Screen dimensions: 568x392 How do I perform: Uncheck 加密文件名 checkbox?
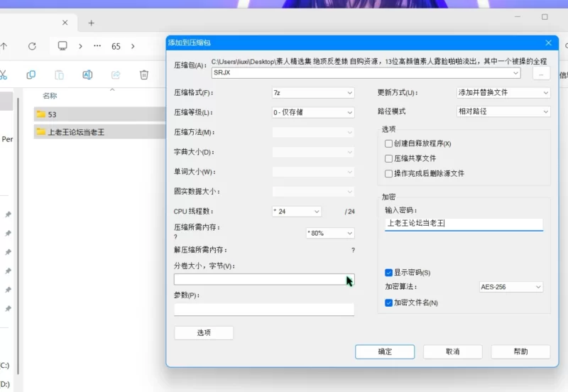click(388, 303)
